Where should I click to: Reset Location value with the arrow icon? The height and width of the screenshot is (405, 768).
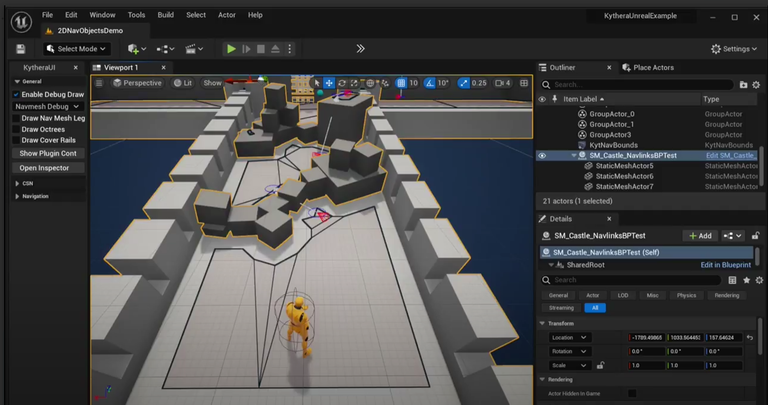point(750,337)
